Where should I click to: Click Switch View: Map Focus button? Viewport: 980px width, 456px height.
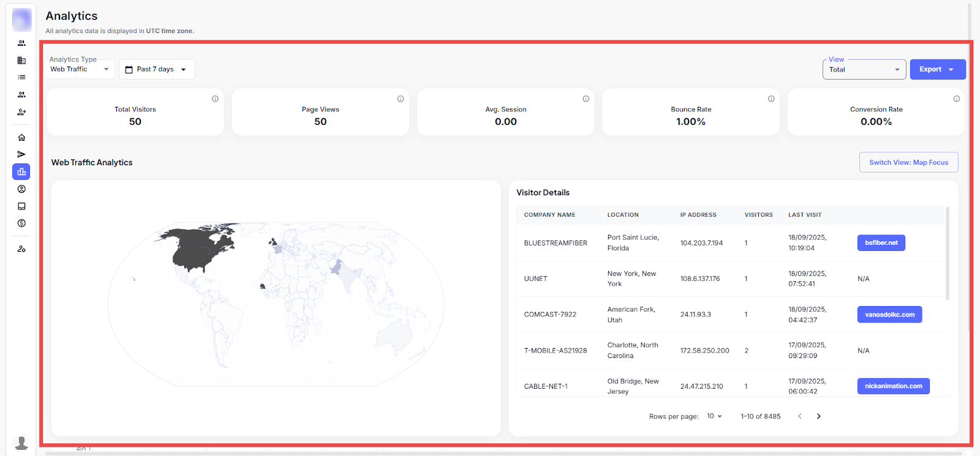(908, 162)
